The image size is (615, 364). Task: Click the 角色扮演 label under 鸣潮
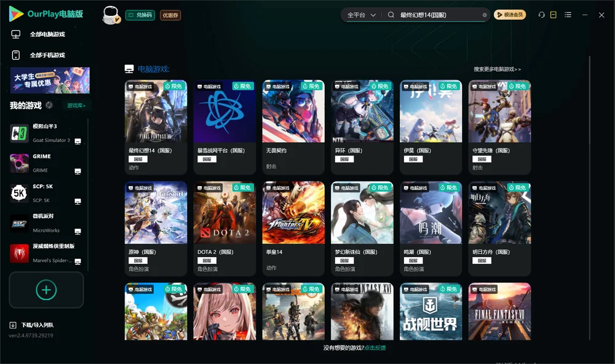[414, 269]
